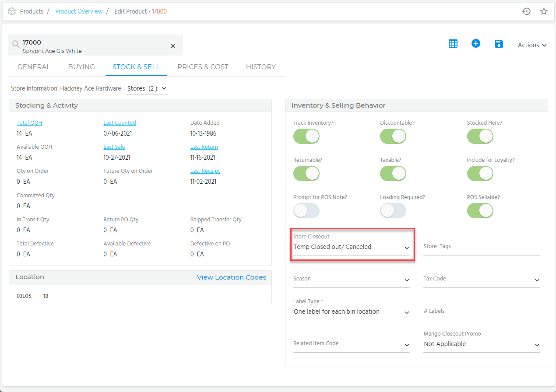Toggle the Stocked Here switch

(x=480, y=136)
